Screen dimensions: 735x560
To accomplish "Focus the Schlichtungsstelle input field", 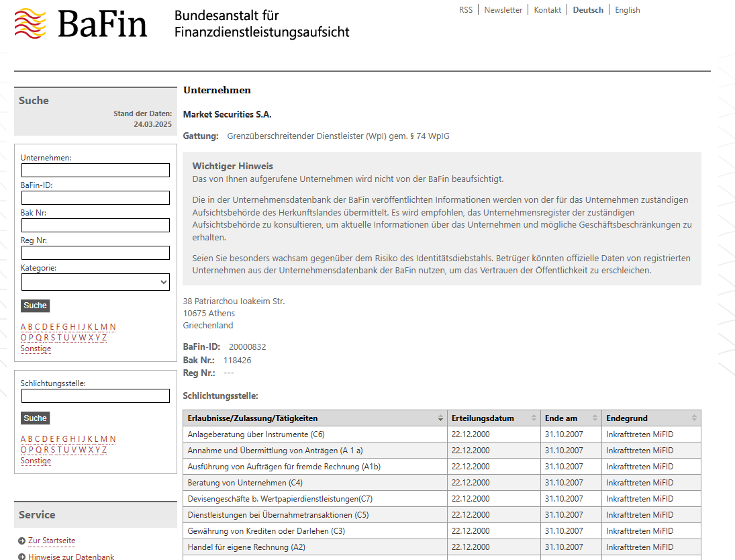I will point(95,396).
